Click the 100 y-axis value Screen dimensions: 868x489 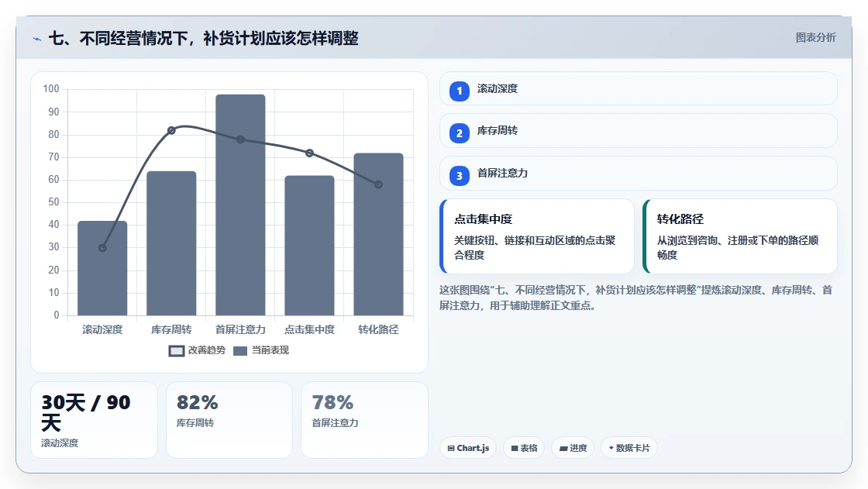(x=51, y=88)
